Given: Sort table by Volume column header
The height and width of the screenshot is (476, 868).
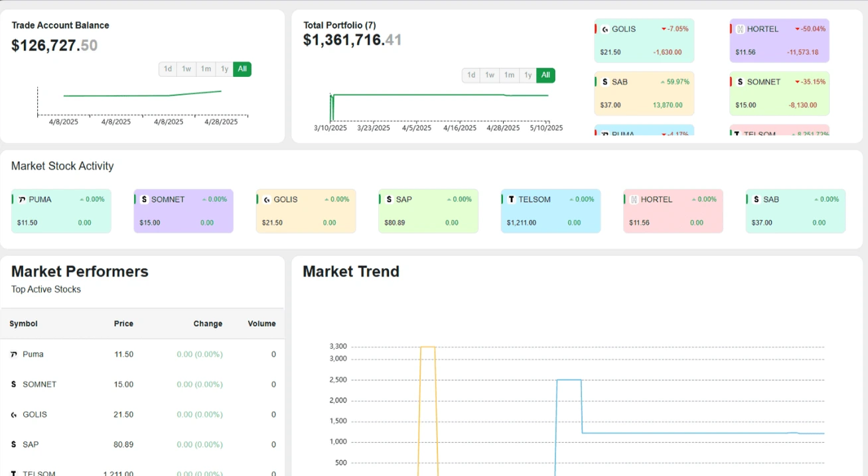Looking at the screenshot, I should pyautogui.click(x=261, y=324).
